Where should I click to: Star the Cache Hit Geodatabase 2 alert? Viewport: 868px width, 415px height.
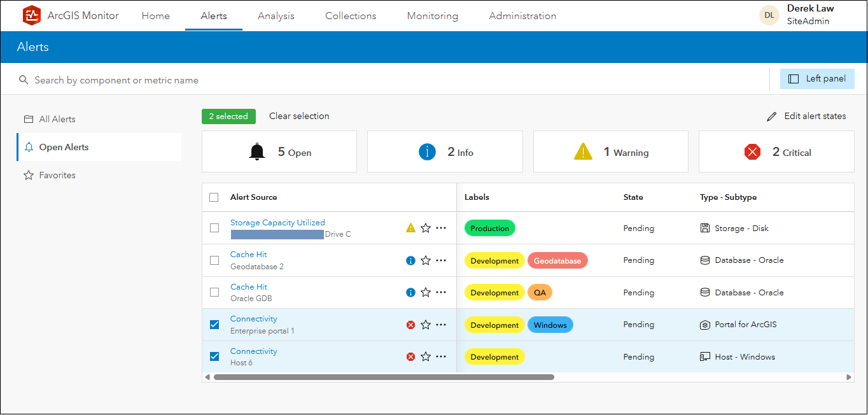coord(426,260)
